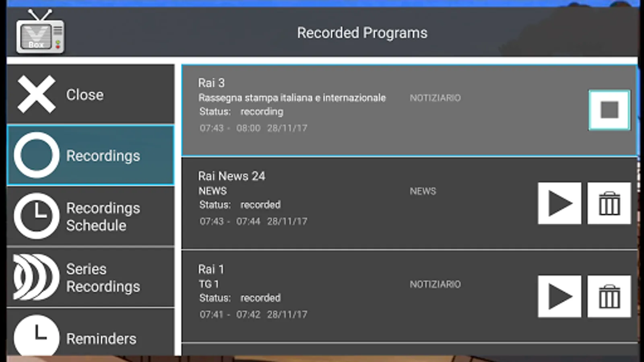Click the 'recording' status value
Screen dimensions: 644x362
click(x=262, y=112)
